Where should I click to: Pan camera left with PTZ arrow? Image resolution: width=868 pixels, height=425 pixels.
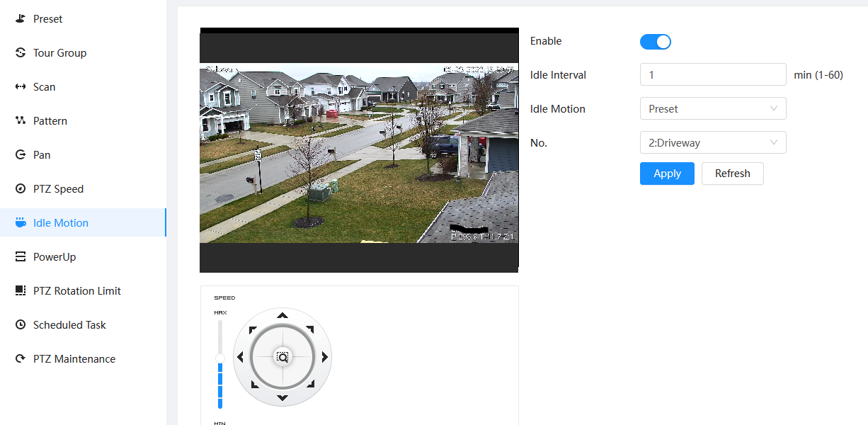point(241,357)
